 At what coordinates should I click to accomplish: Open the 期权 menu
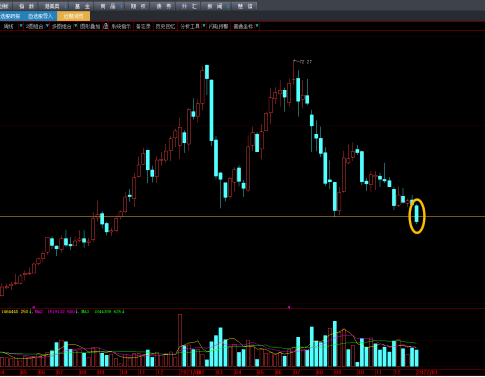click(x=138, y=6)
